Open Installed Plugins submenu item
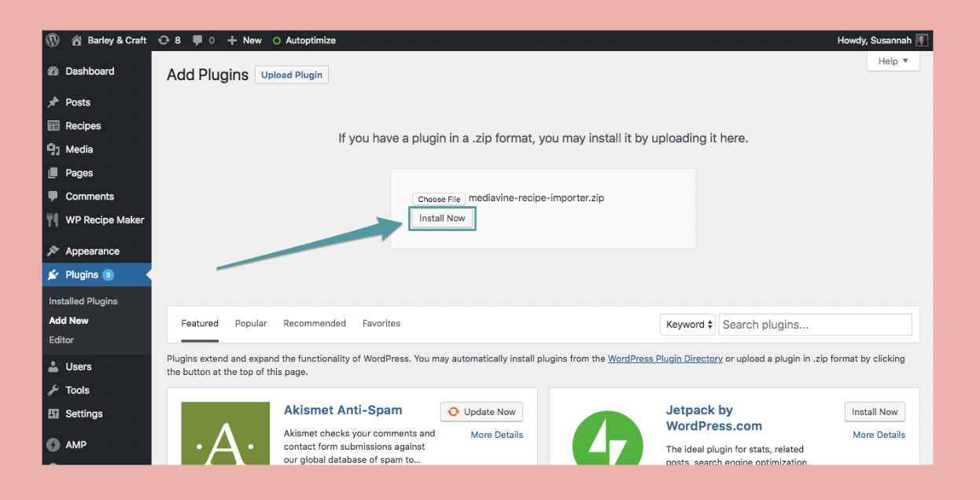The image size is (980, 500). (83, 301)
